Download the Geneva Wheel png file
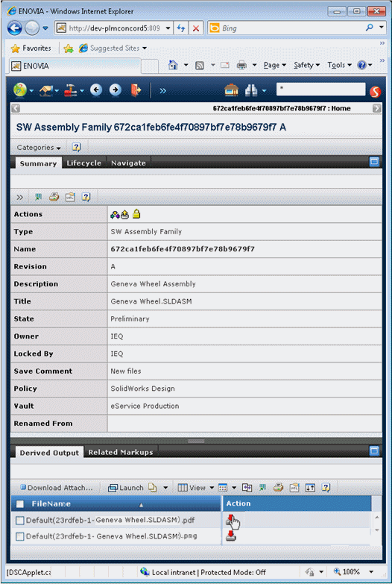This screenshot has width=392, height=584. point(231,536)
